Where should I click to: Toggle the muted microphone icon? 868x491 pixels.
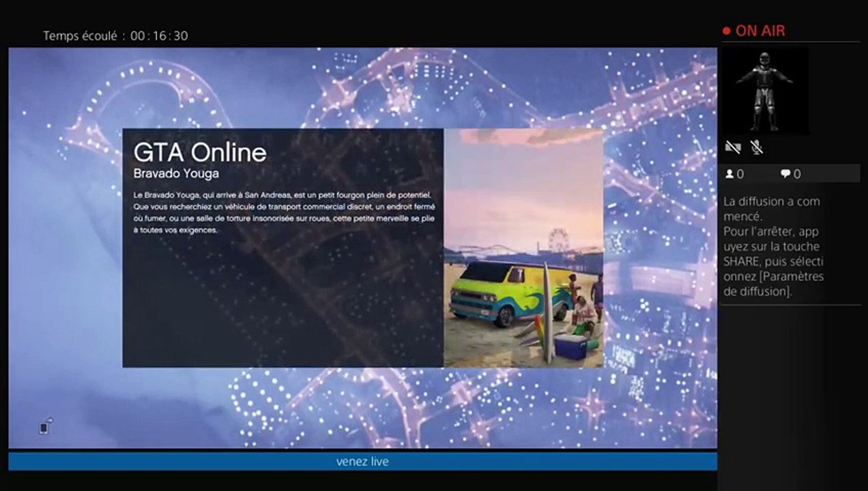coord(757,147)
